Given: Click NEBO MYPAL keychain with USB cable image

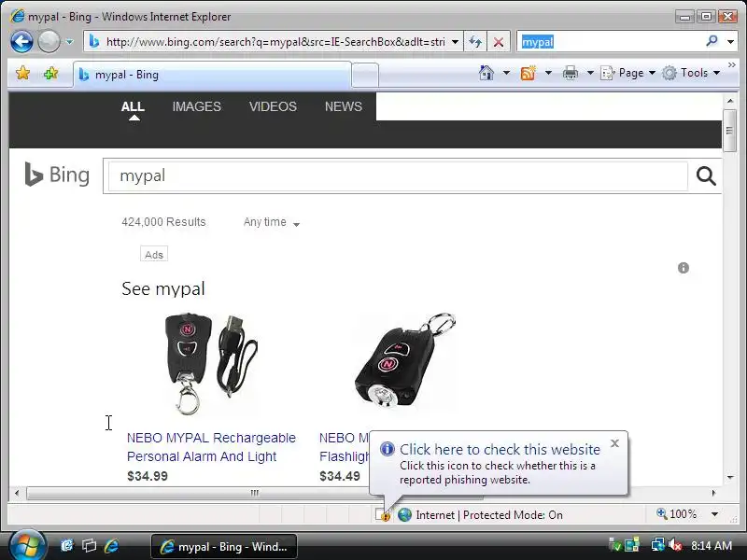Looking at the screenshot, I should (212, 363).
